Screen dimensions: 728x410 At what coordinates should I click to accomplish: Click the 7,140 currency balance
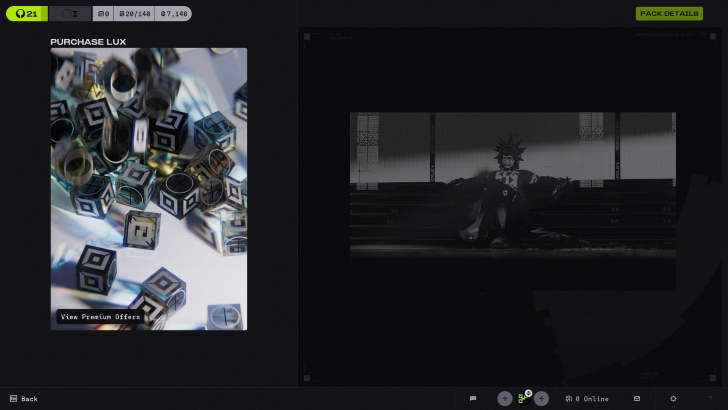[173, 14]
